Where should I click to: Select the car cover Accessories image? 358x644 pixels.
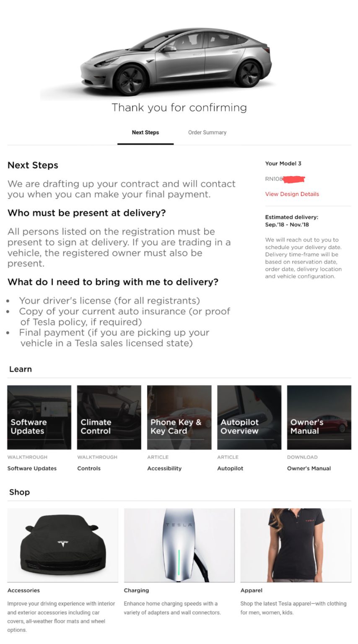point(62,545)
